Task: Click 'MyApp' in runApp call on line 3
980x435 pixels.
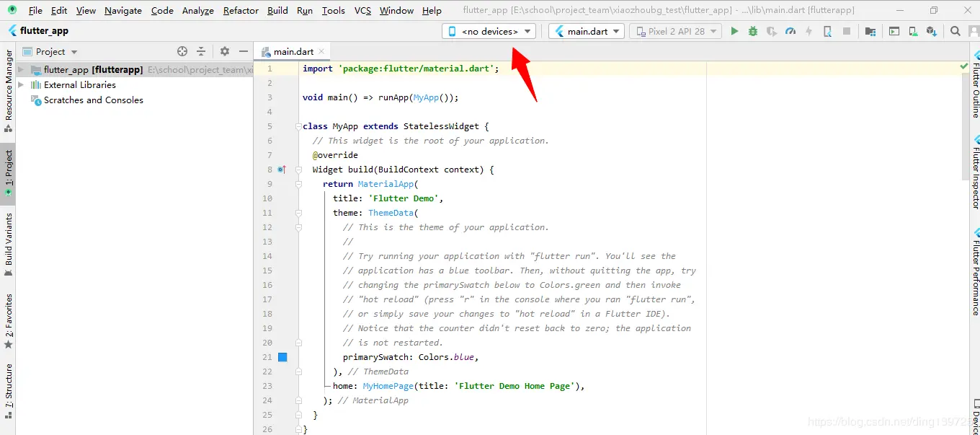Action: (x=426, y=97)
